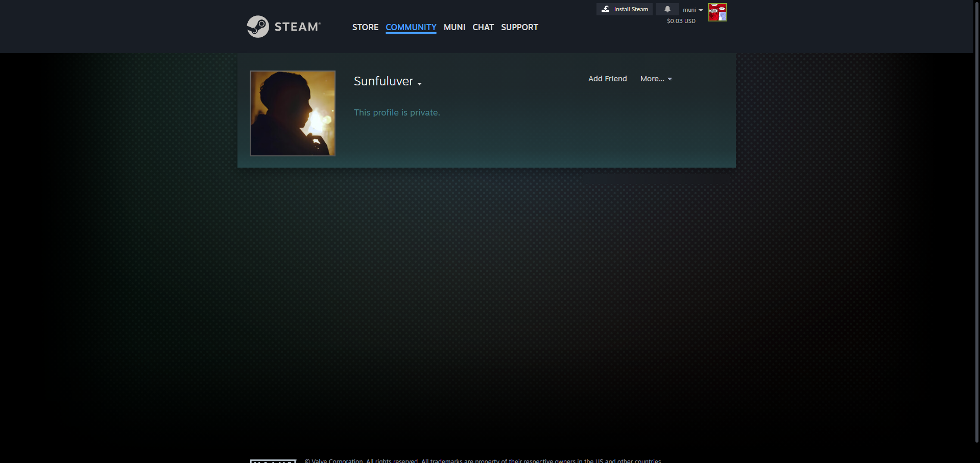Click the Sunfuluver profile picture
Image resolution: width=980 pixels, height=463 pixels.
click(x=293, y=113)
